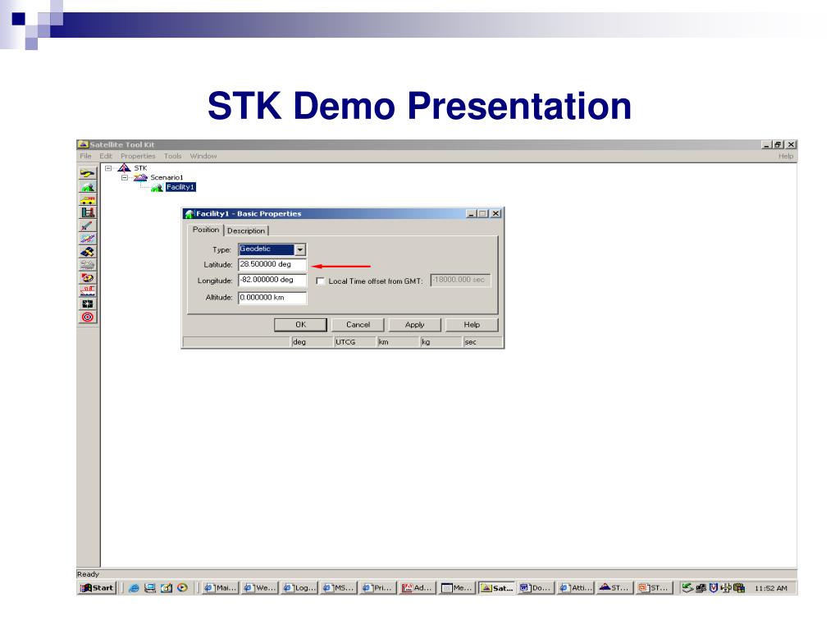This screenshot has height=630, width=840.
Task: Click the launch vehicle tool icon
Action: click(x=88, y=212)
